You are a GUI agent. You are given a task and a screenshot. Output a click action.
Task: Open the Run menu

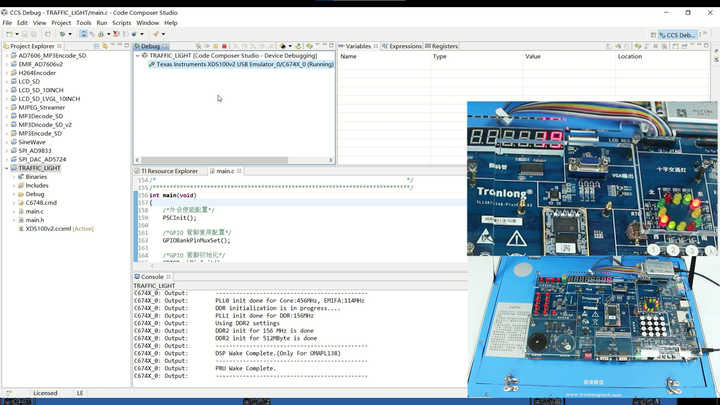pyautogui.click(x=102, y=22)
